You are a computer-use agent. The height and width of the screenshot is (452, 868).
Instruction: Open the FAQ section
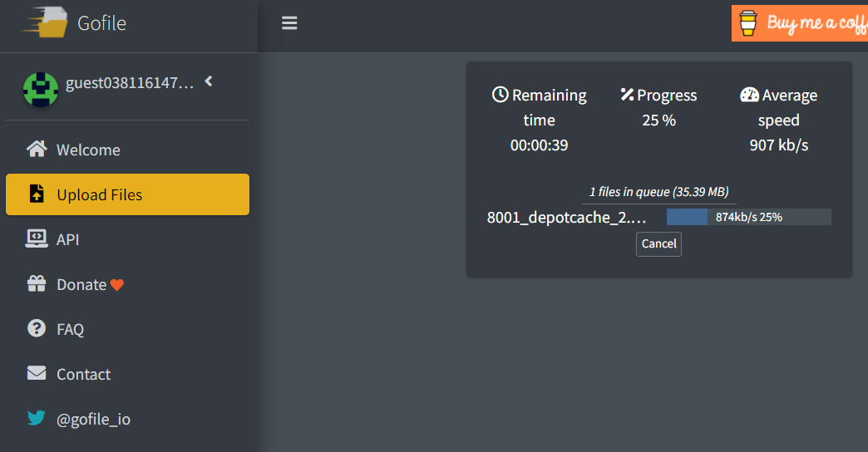pyautogui.click(x=71, y=330)
